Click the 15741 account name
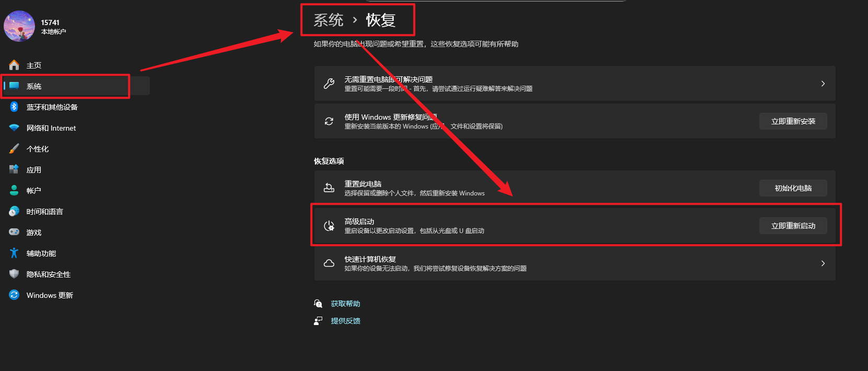Screen dimensions: 868x371 50,22
